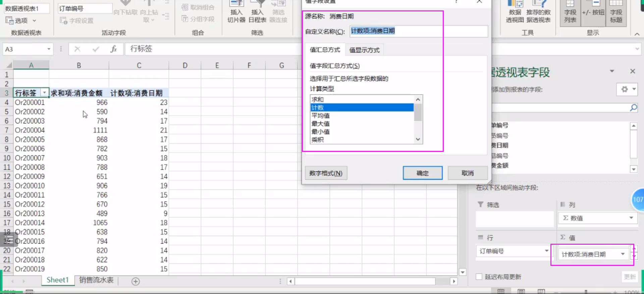Click the custom name input field
This screenshot has width=644, height=294.
(x=419, y=31)
